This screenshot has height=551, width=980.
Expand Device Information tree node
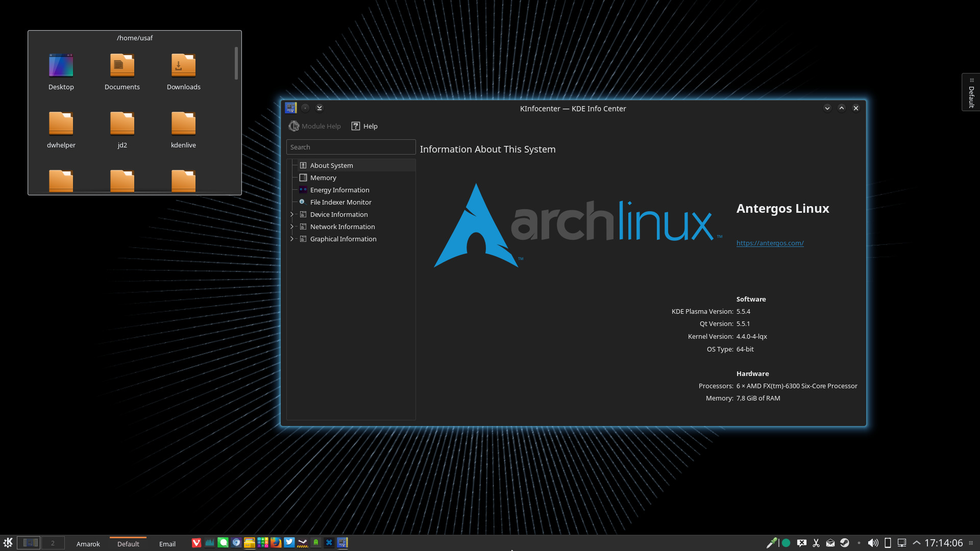292,214
